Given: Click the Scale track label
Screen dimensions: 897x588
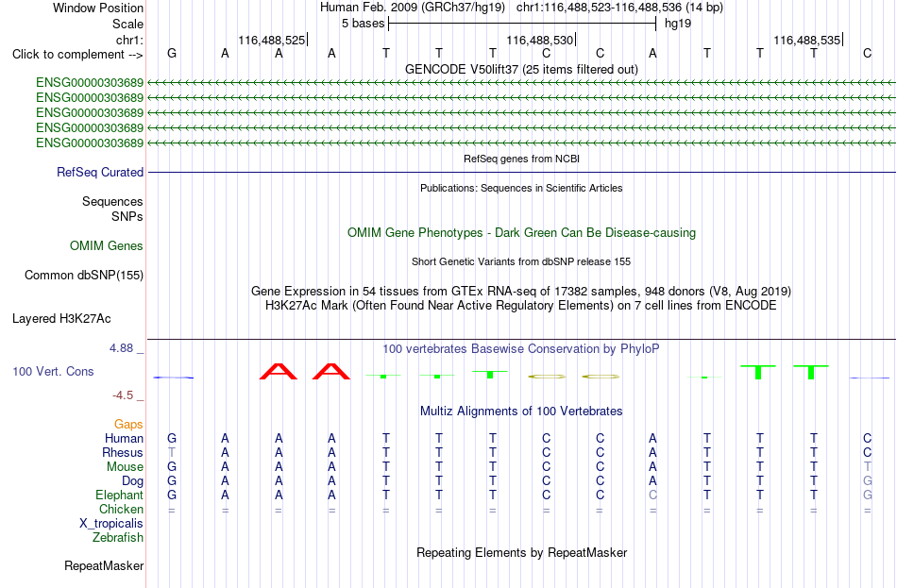Looking at the screenshot, I should click(x=127, y=24).
